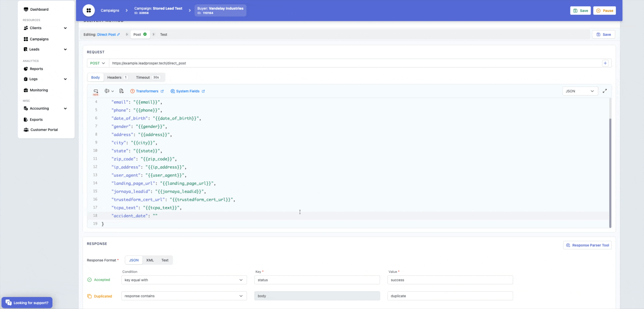Open the JSON body type dropdown
The width and height of the screenshot is (644, 309).
coord(579,91)
